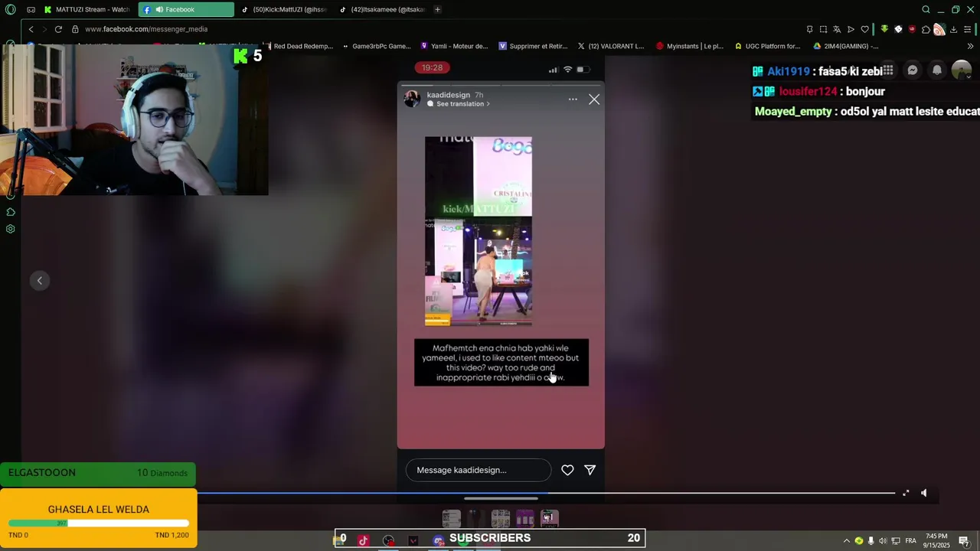Open Facebook menu grid icon

[887, 70]
